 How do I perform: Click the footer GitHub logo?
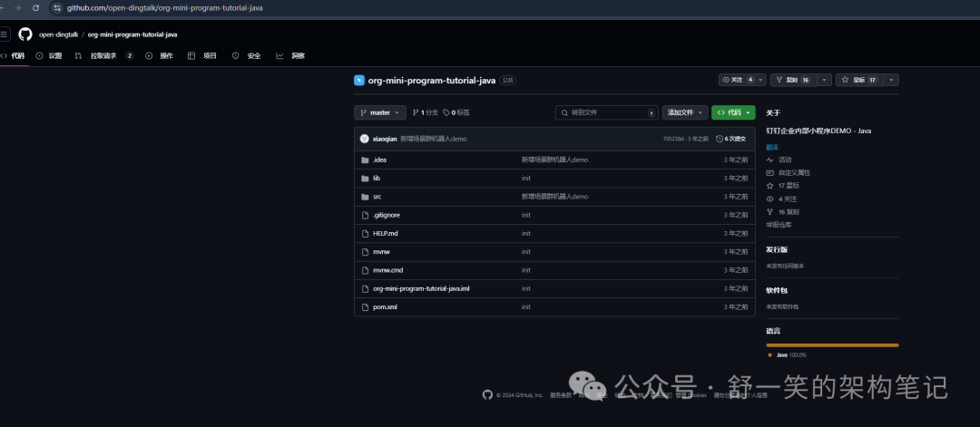click(487, 394)
